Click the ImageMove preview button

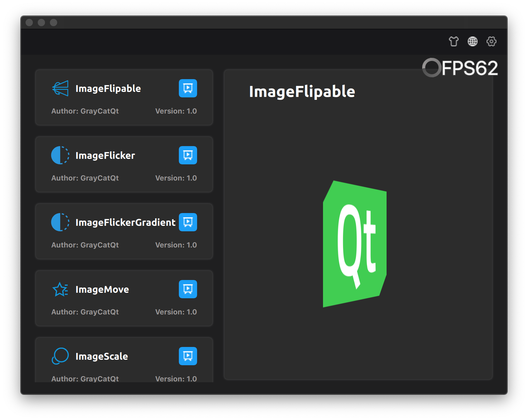point(188,289)
